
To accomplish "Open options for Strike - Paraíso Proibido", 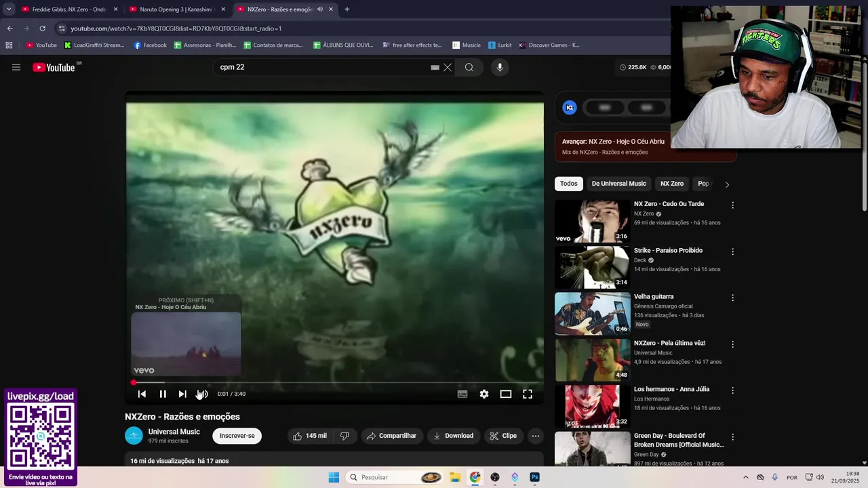I will tap(732, 251).
